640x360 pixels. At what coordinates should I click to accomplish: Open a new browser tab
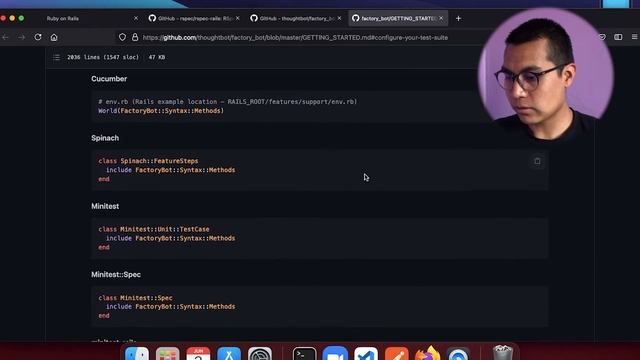458,18
